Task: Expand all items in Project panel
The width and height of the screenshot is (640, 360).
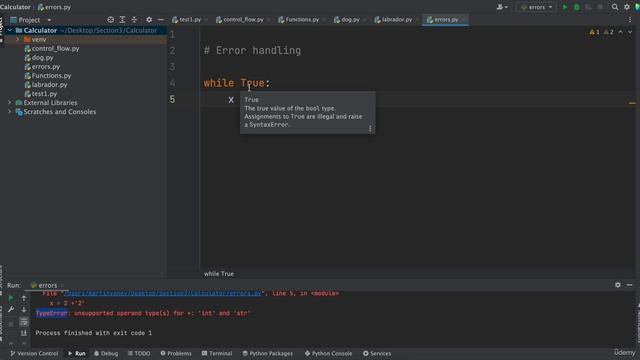Action: 122,20
